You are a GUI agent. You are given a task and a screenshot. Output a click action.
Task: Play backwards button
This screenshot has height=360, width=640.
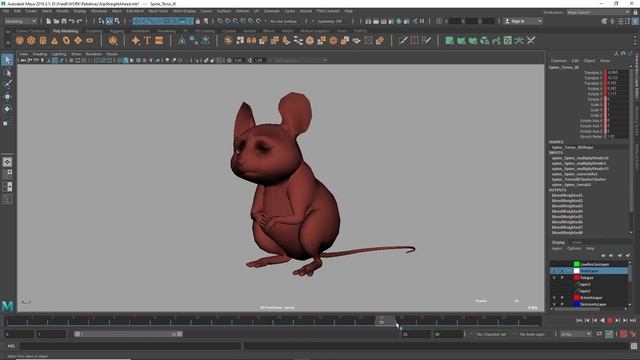602,320
